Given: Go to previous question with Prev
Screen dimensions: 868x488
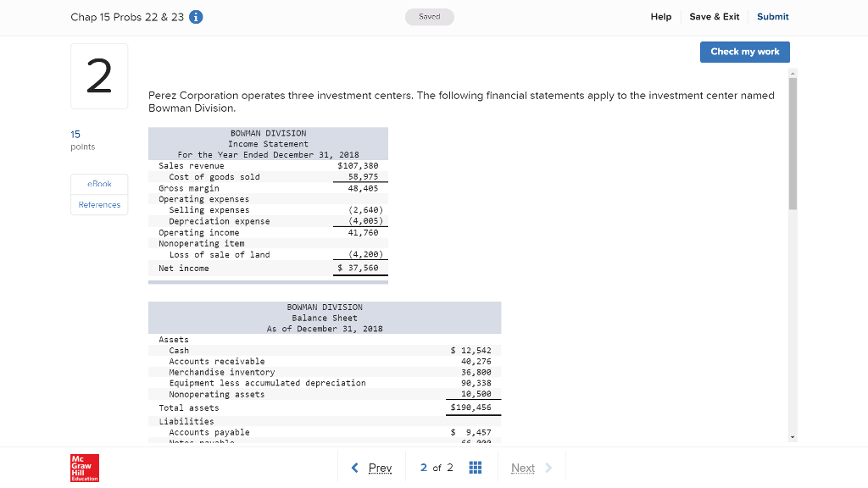Looking at the screenshot, I should click(372, 468).
